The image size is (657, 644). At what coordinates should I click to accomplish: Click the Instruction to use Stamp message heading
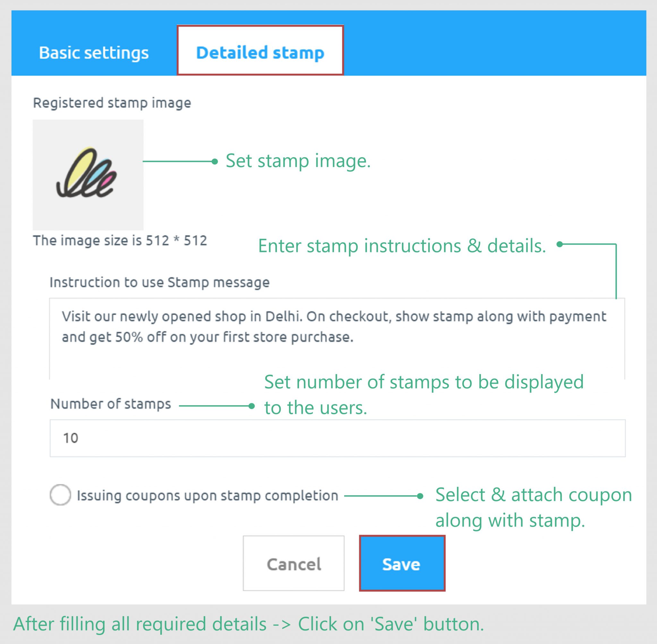[x=159, y=282]
